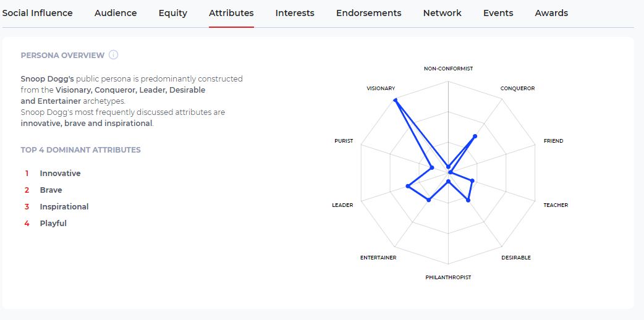Click the Desirable data point on radar chart
644x320 pixels.
[468, 200]
